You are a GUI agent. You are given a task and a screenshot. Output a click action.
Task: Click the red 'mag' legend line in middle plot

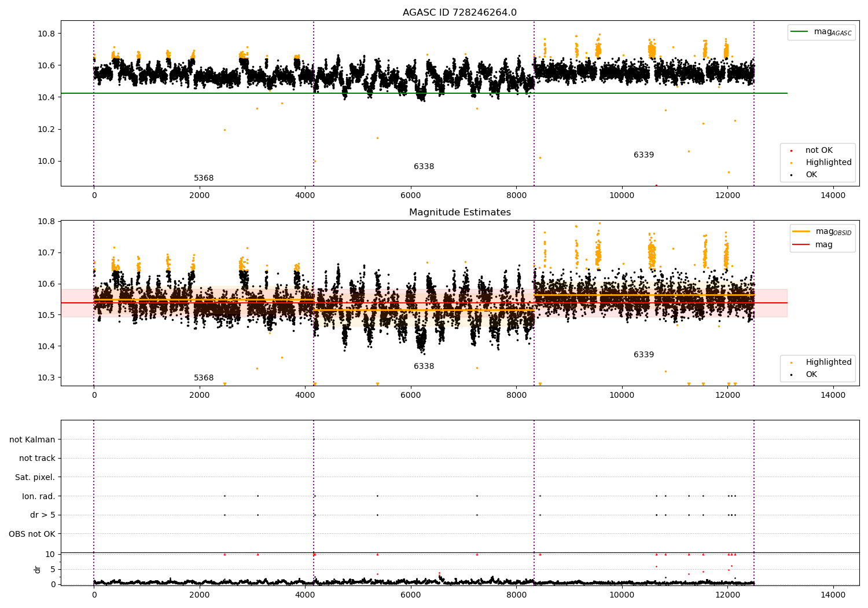point(801,244)
